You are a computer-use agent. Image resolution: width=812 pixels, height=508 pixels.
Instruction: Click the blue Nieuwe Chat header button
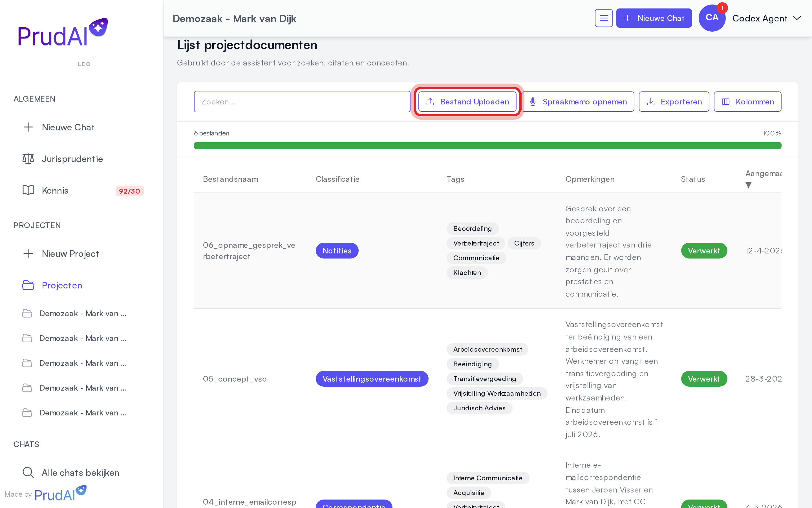(654, 18)
